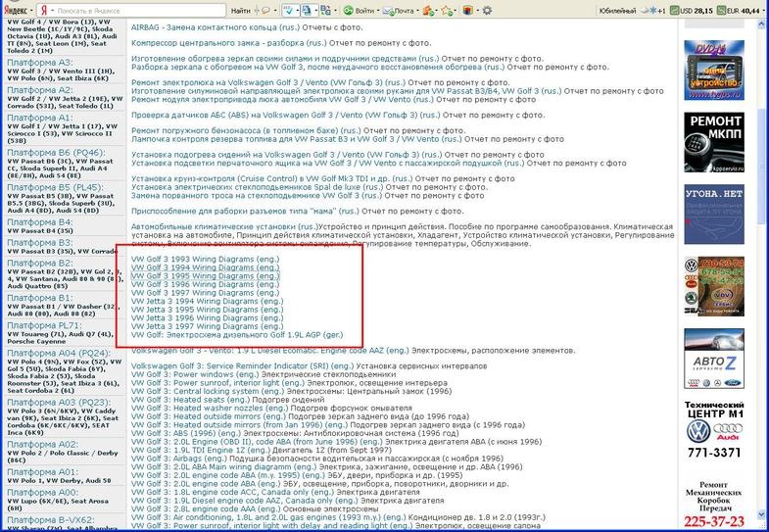The image size is (769, 532).
Task: Open the Платформа A03 (PQ23) sidebar item
Action: (x=59, y=403)
